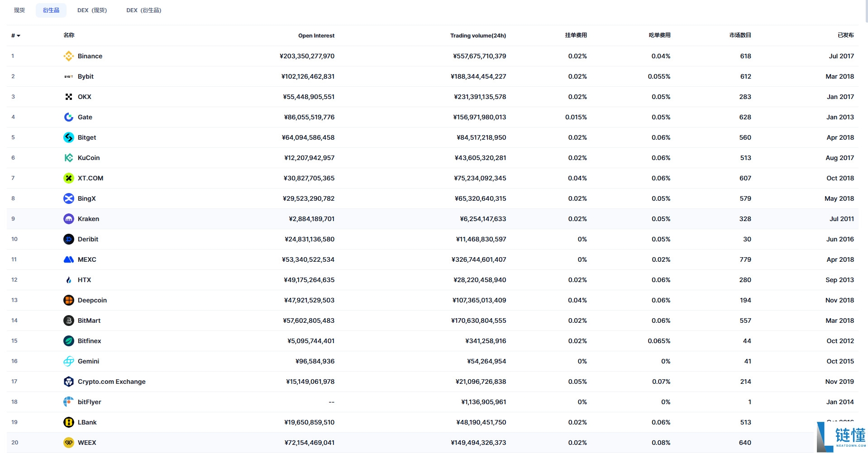Sort by Open Interest column header
Image resolution: width=868 pixels, height=453 pixels.
point(316,36)
